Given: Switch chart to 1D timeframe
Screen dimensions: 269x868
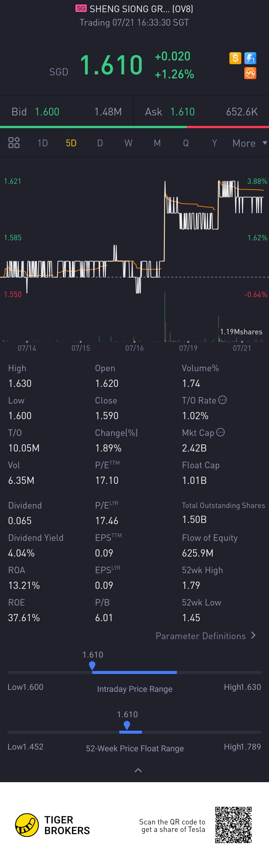Looking at the screenshot, I should click(x=43, y=143).
